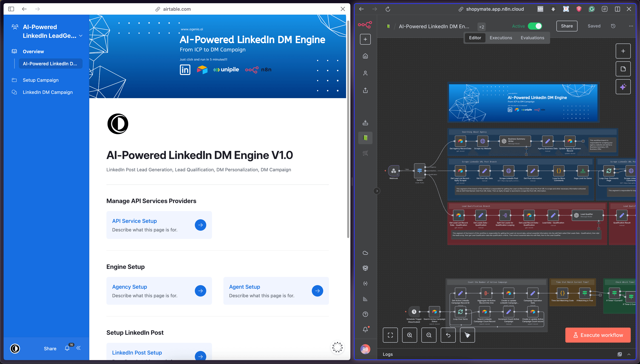This screenshot has height=364, width=640.
Task: Click the Grammarly extension icon
Action: (x=591, y=9)
